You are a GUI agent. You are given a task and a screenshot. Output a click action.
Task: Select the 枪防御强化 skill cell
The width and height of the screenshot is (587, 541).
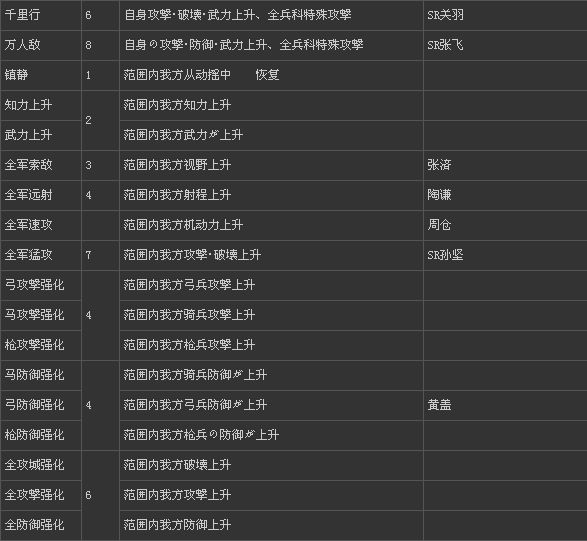pos(41,435)
